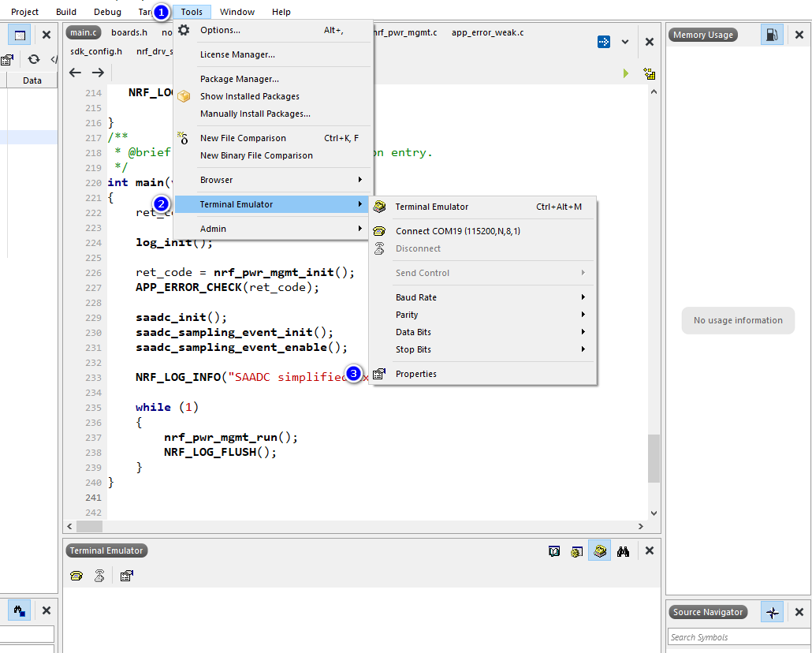Click blue goto icon above editor
Image resolution: width=812 pixels, height=653 pixels.
coord(604,42)
